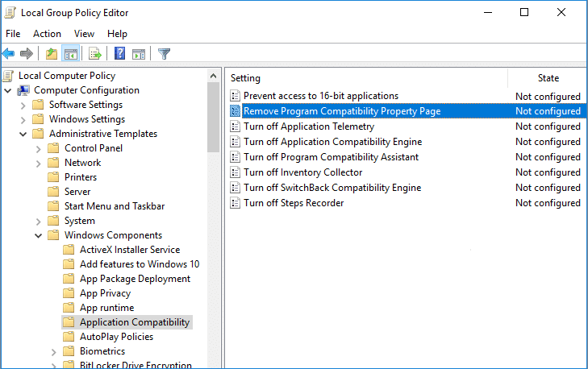Open the Action menu

click(47, 34)
